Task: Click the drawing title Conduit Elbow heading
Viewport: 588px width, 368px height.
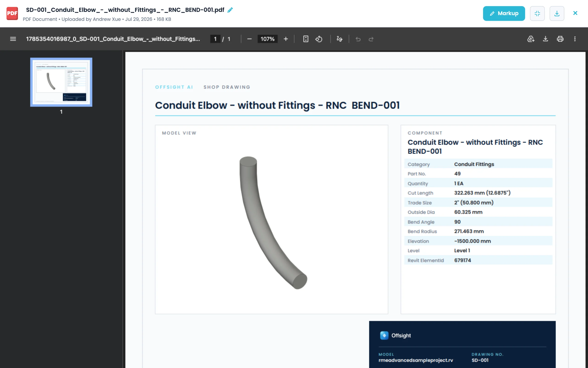Action: point(277,105)
